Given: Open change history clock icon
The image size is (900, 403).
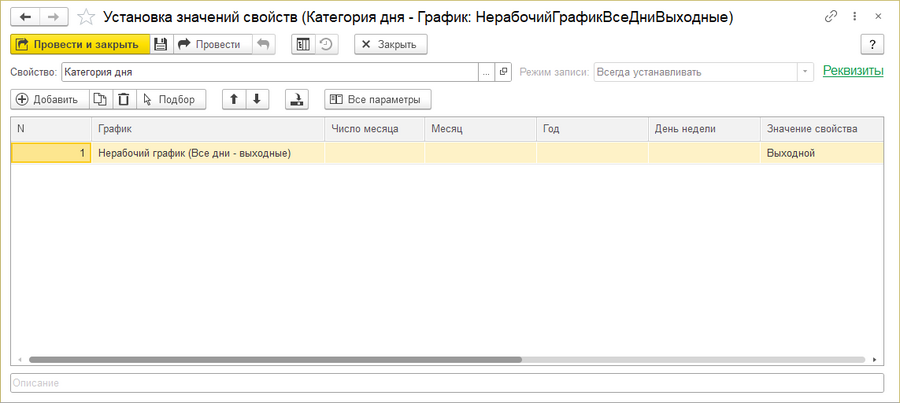Looking at the screenshot, I should pos(326,44).
